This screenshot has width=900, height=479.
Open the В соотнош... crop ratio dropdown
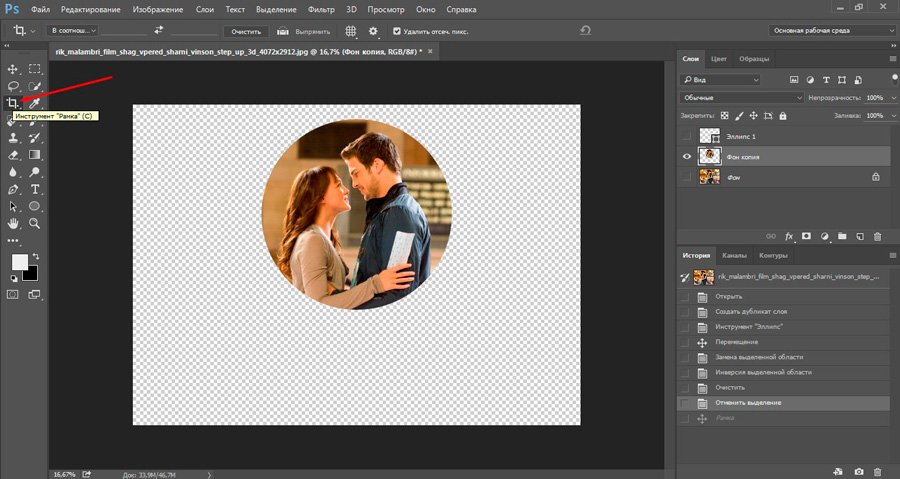(x=71, y=31)
